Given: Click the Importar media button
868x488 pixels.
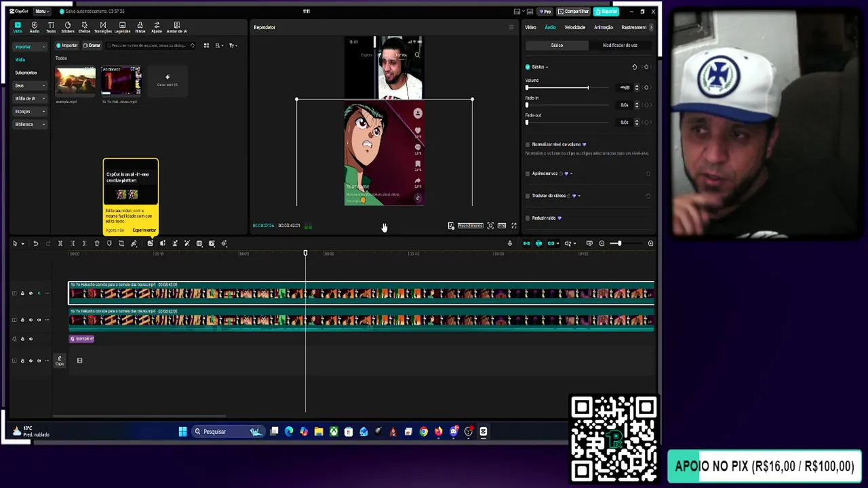Looking at the screenshot, I should coord(67,45).
